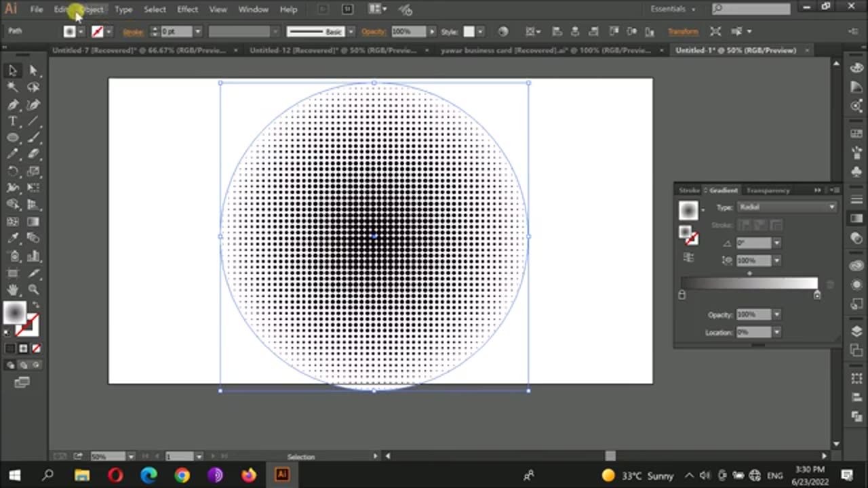The width and height of the screenshot is (868, 488).
Task: Select the Eyedropper tool
Action: 13,238
